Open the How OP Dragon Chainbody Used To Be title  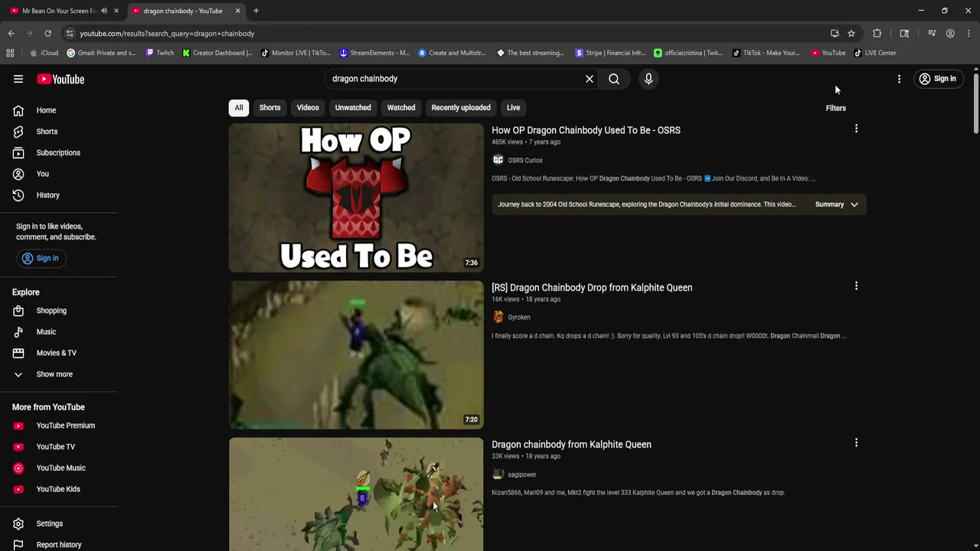(586, 130)
